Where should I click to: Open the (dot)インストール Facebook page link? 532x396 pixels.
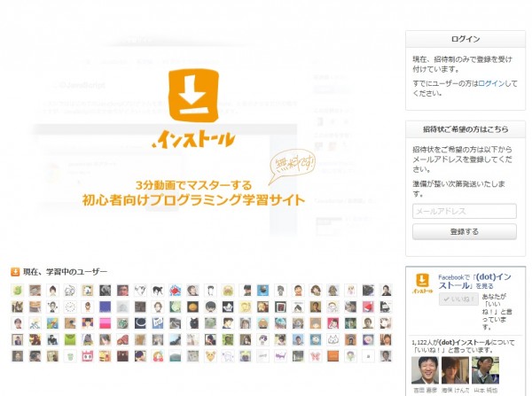coord(475,281)
